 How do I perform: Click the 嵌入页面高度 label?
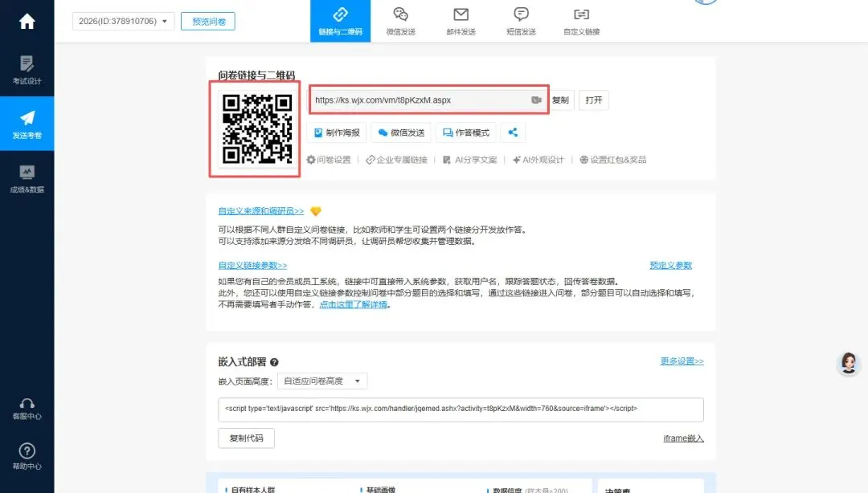244,381
